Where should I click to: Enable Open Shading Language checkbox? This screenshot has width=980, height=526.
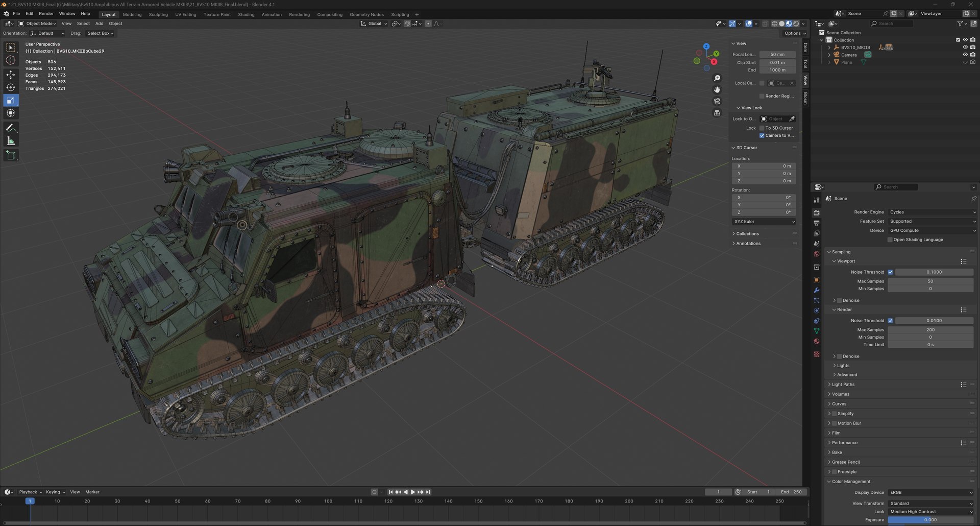pyautogui.click(x=890, y=240)
